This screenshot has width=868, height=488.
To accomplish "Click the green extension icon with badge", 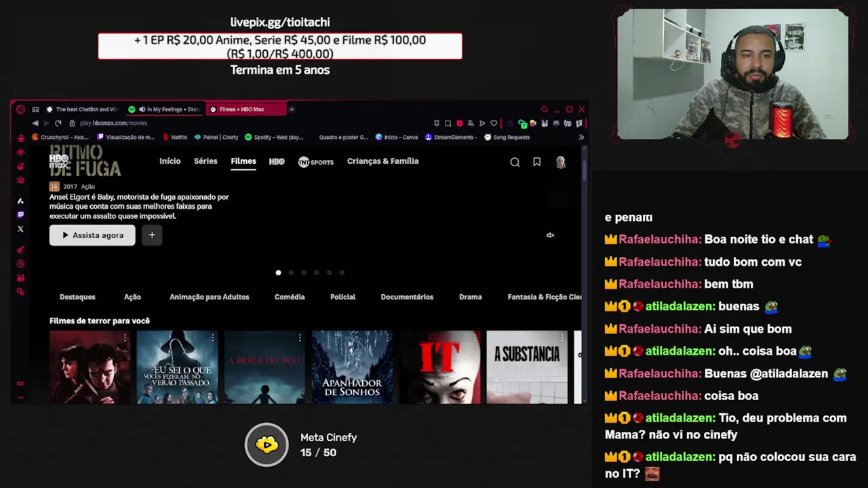I will click(x=522, y=123).
